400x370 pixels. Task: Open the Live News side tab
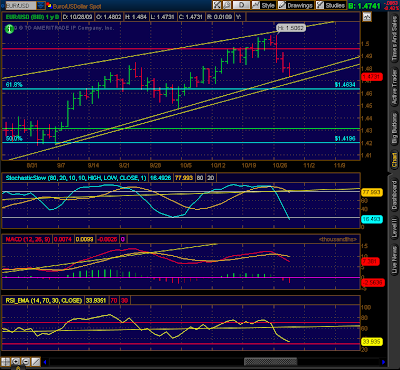click(394, 260)
